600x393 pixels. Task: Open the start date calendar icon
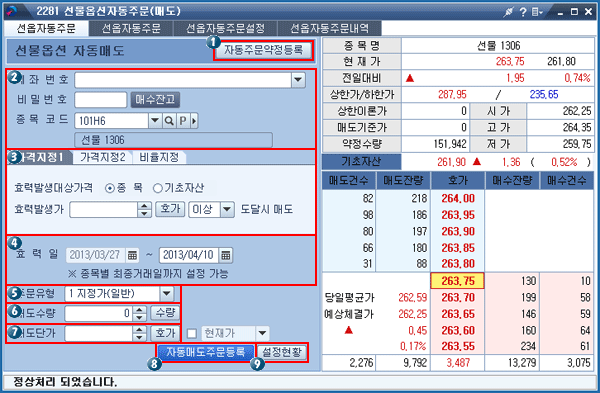click(132, 255)
